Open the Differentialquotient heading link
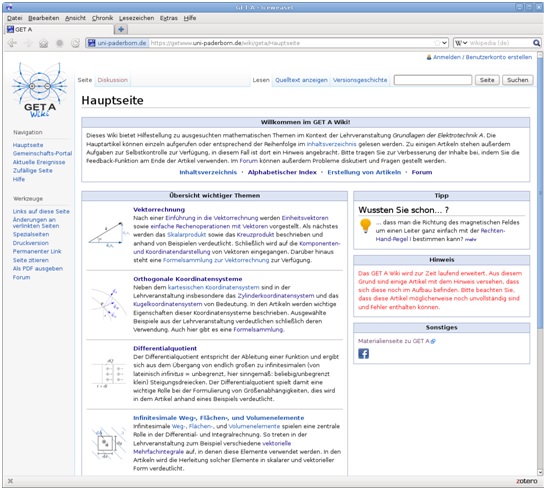This screenshot has width=544, height=489. [165, 348]
